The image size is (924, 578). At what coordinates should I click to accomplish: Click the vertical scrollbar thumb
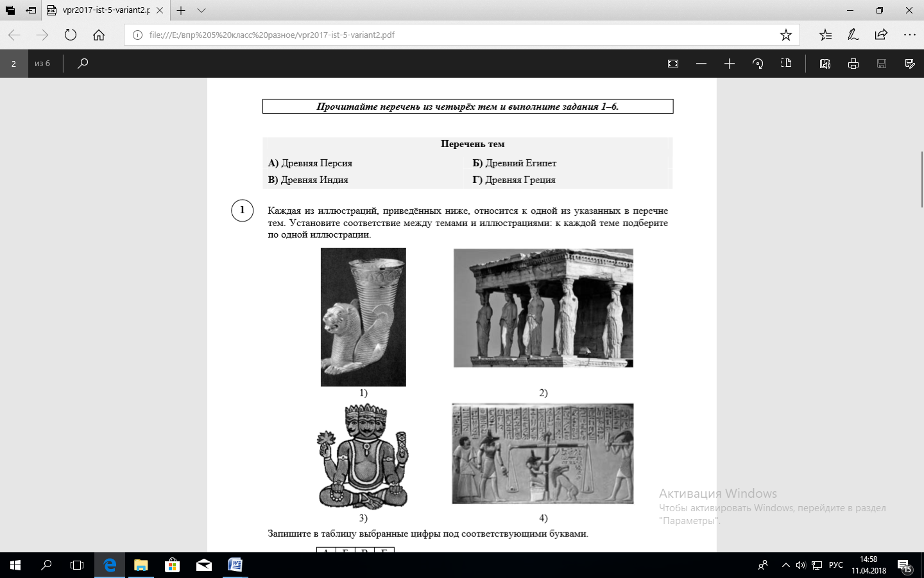[x=922, y=179]
